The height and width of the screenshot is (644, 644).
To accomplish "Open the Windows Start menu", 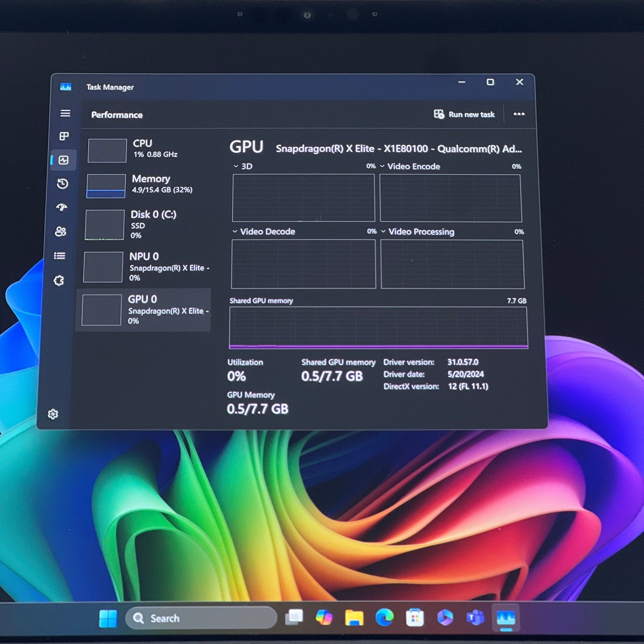I will [108, 619].
